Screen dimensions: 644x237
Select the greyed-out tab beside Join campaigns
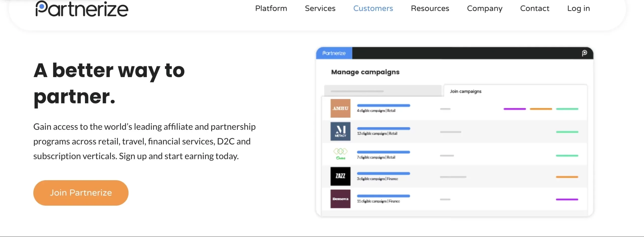click(383, 91)
